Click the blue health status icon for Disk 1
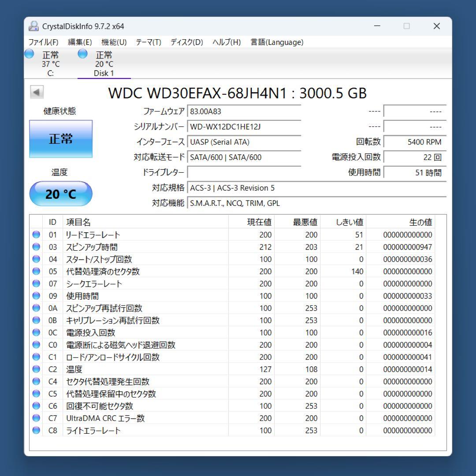Screen dimensions: 476x476 pos(82,53)
